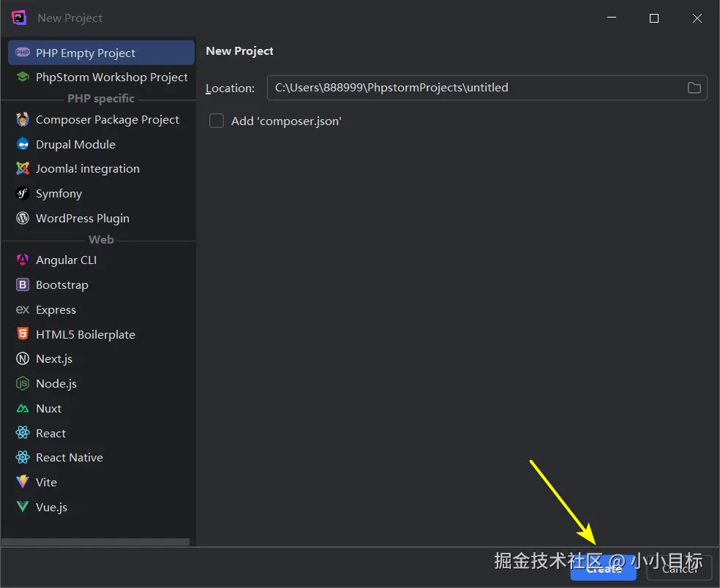Select Next.js label
720x588 pixels.
click(x=54, y=359)
